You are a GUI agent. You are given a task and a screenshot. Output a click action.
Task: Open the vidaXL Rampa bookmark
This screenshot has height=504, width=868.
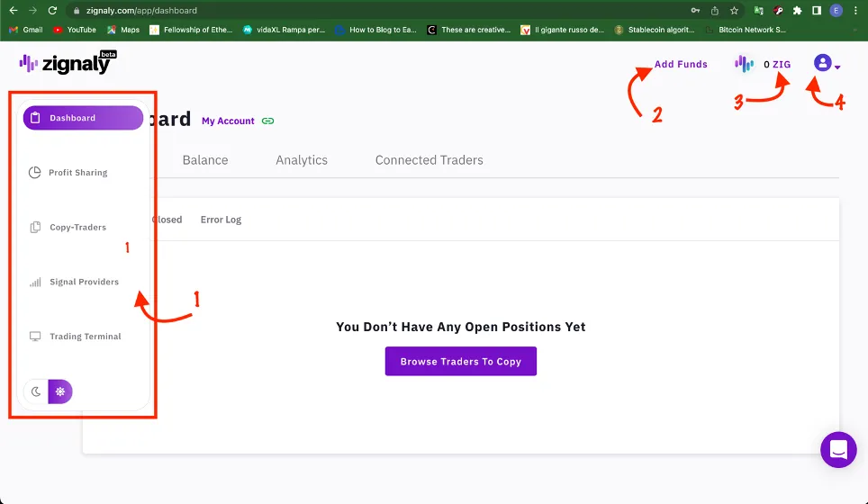click(x=284, y=30)
